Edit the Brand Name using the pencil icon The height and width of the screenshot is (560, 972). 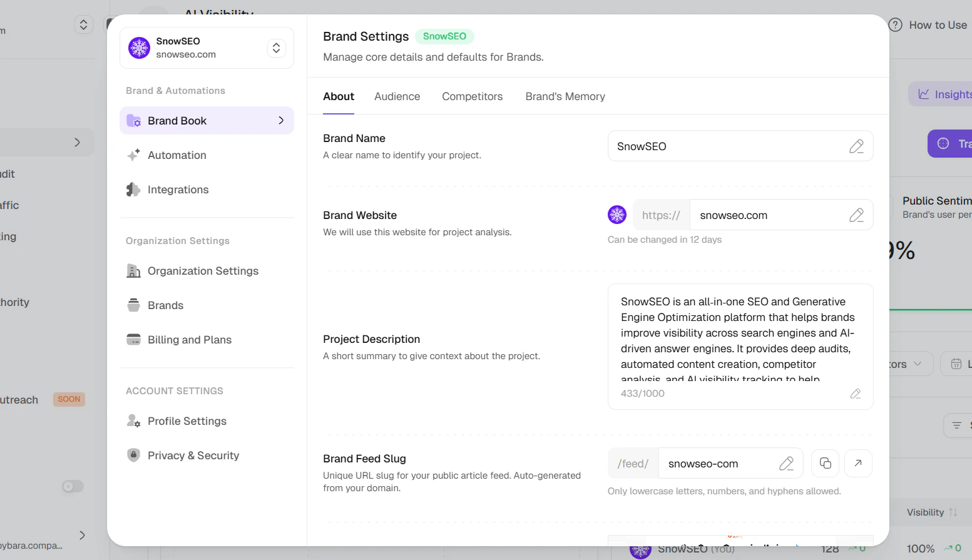857,146
